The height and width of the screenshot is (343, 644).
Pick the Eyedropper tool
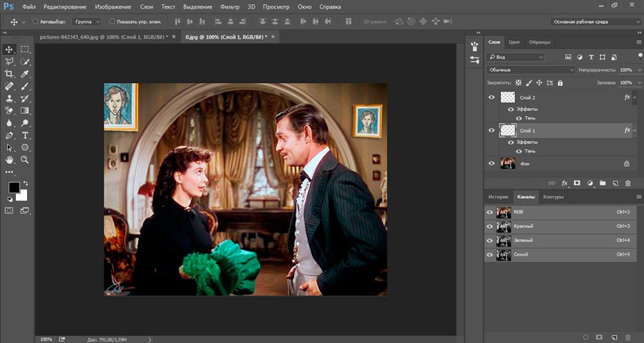click(25, 73)
